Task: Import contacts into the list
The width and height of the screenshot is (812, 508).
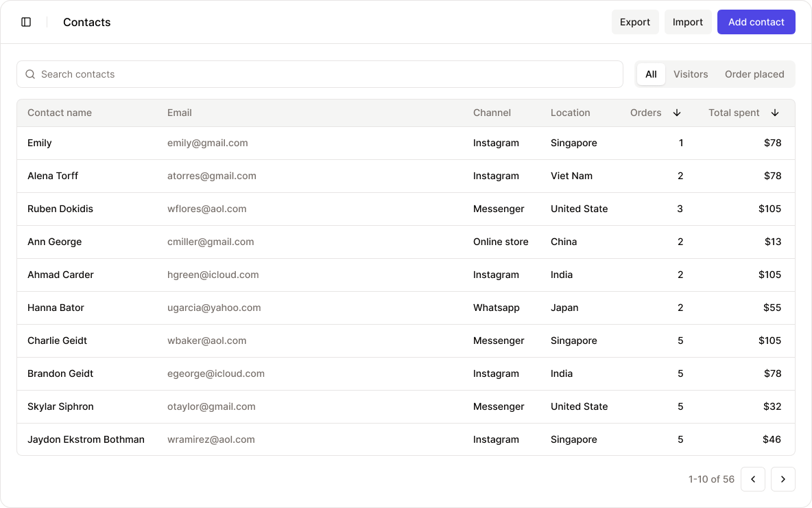Action: pos(688,21)
